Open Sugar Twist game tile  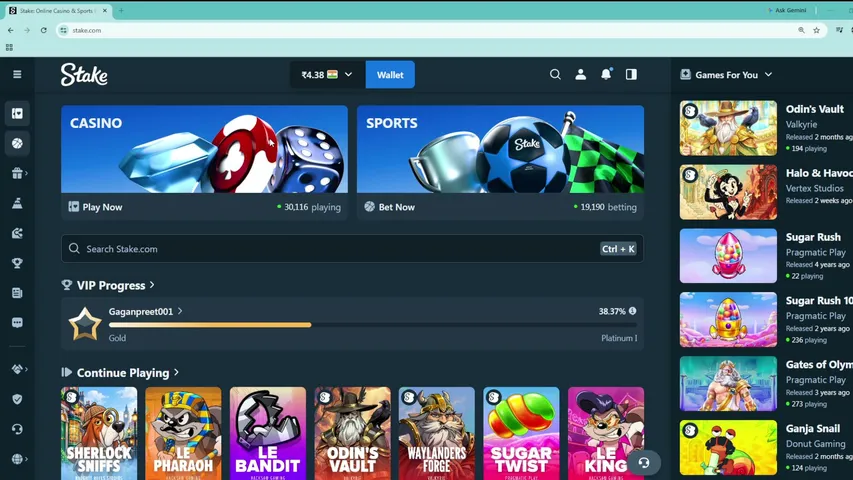[x=521, y=433]
